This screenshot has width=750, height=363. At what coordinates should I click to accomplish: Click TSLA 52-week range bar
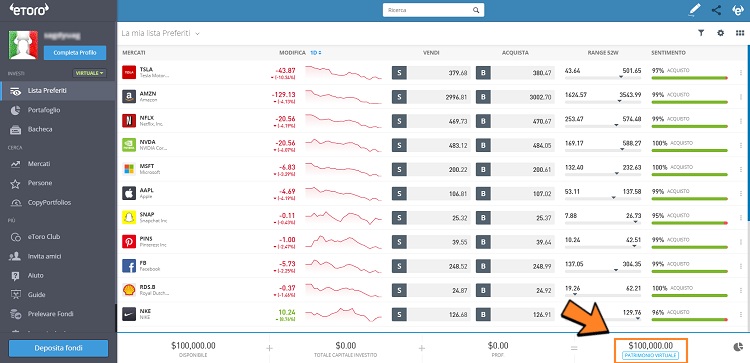603,77
